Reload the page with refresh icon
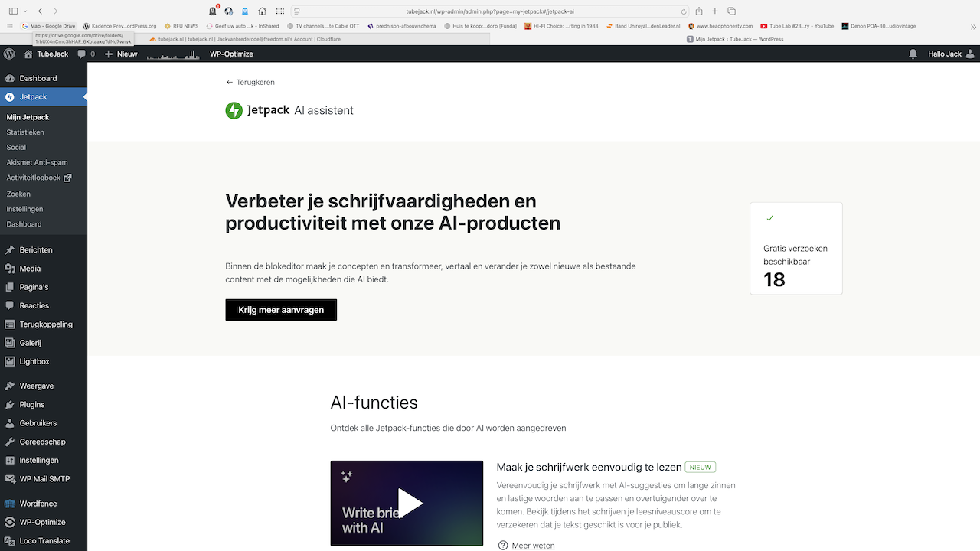 point(684,11)
